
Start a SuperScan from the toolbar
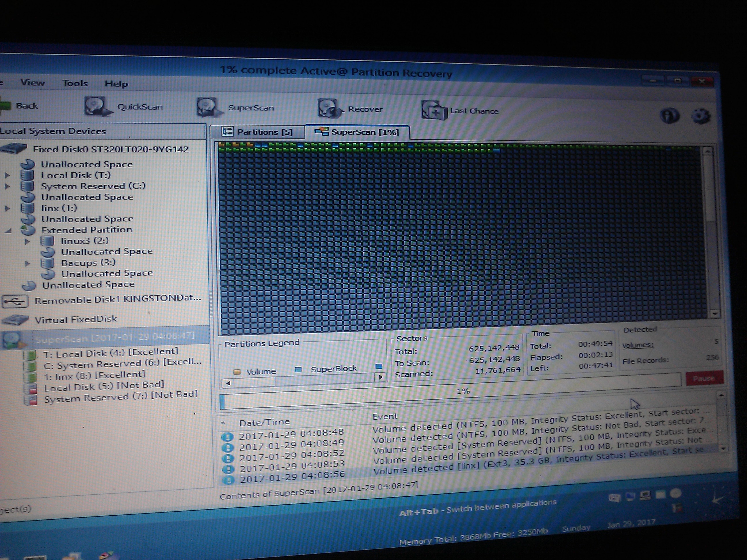tap(208, 108)
